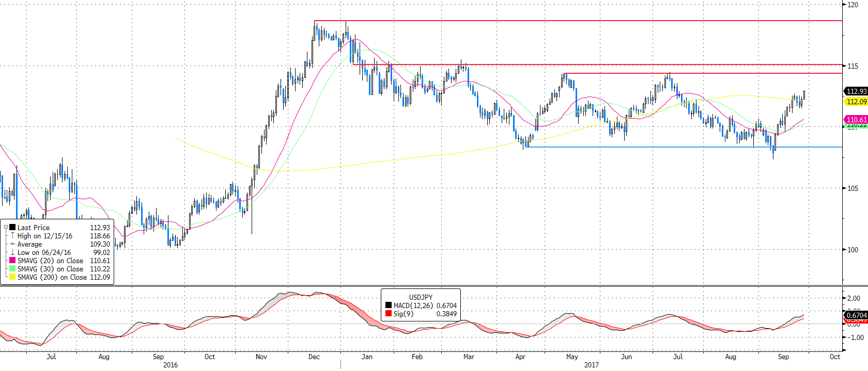Click the 0.6704 MACD value axis tag
The height and width of the screenshot is (371, 868).
pos(856,315)
